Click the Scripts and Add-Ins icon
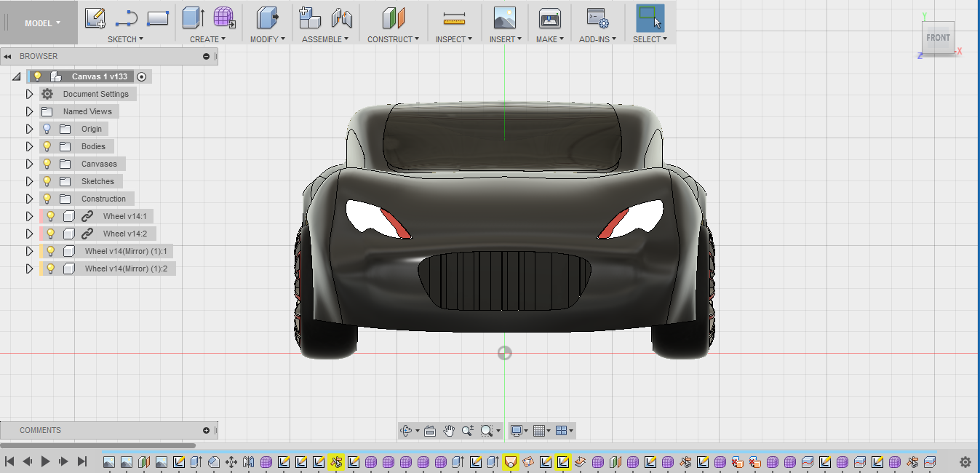 [597, 18]
